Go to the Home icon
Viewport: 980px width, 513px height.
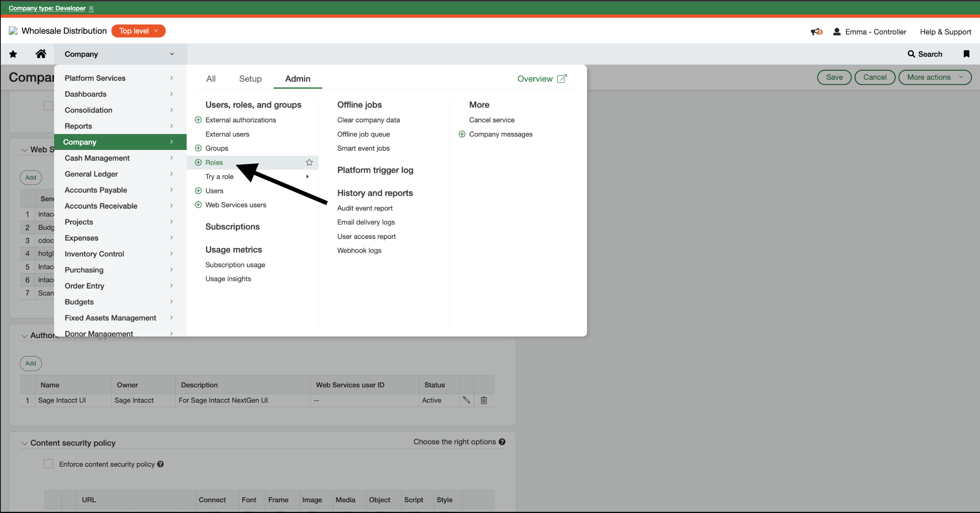[41, 54]
